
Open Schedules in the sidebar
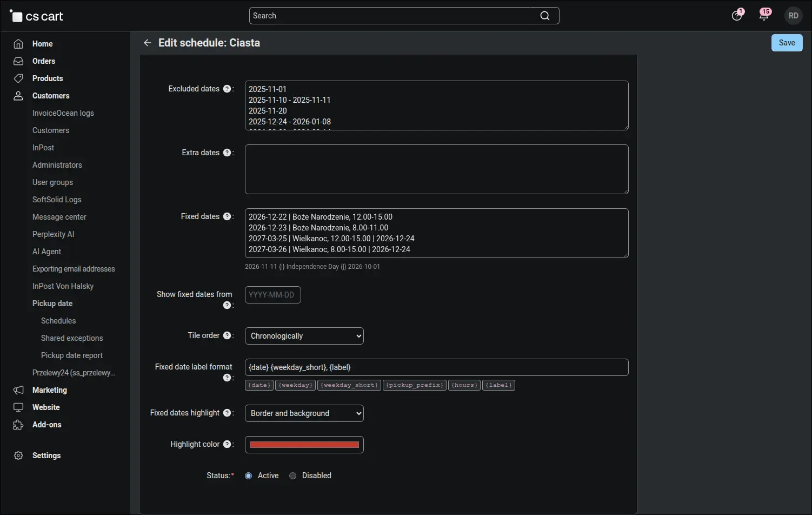(x=58, y=321)
